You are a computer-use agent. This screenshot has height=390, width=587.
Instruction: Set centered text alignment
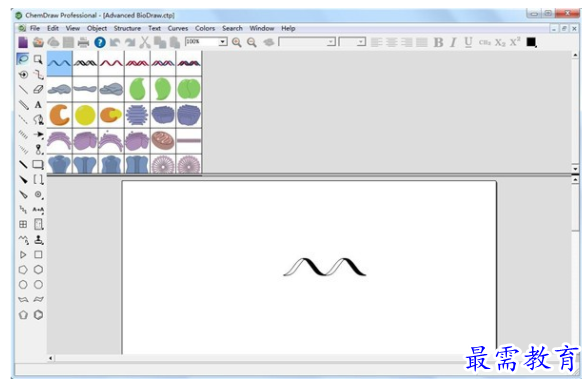click(x=392, y=42)
